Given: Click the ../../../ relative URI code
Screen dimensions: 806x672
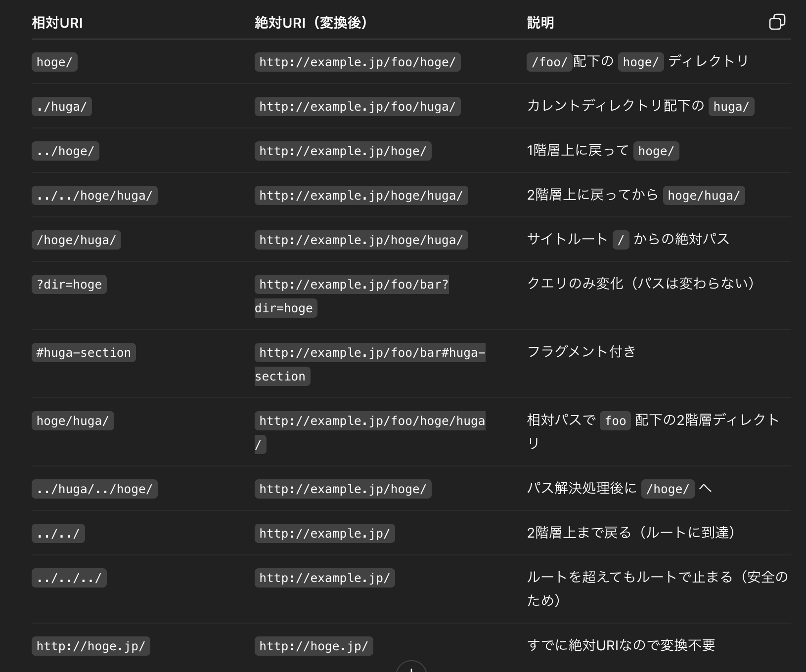Looking at the screenshot, I should [69, 578].
